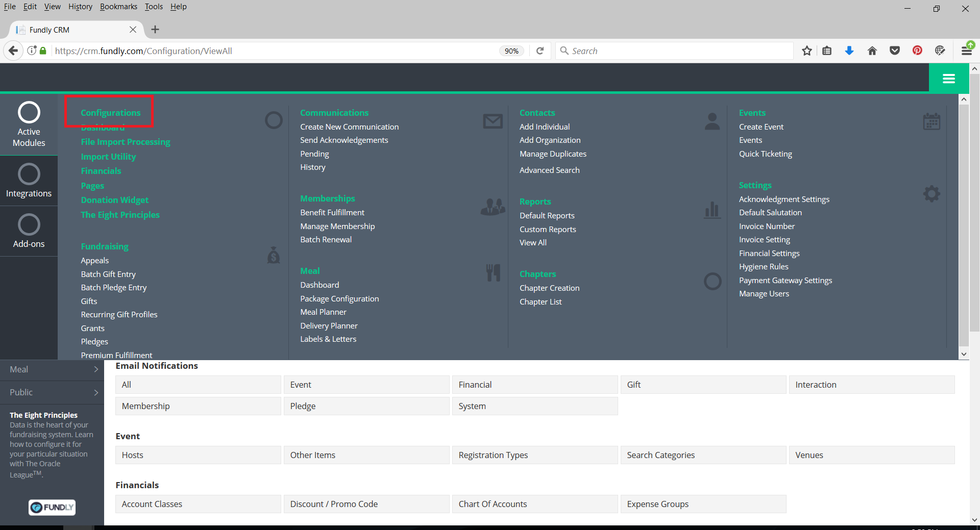Open the Help menu
This screenshot has width=980, height=530.
point(178,7)
